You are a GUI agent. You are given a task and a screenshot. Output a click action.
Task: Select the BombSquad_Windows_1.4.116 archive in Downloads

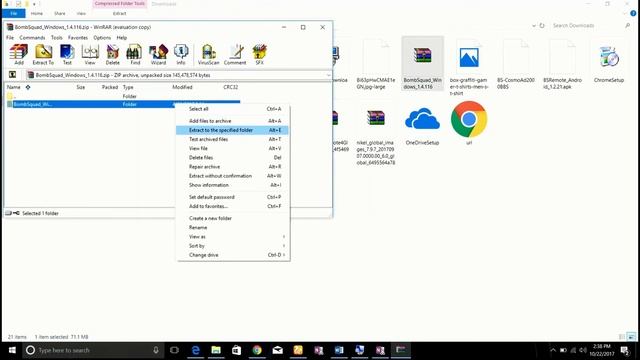point(422,63)
